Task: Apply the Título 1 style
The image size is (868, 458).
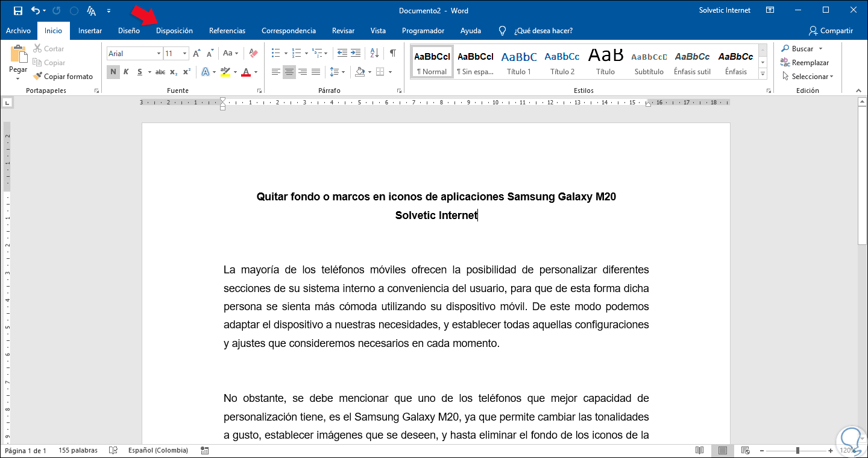Action: pyautogui.click(x=519, y=62)
